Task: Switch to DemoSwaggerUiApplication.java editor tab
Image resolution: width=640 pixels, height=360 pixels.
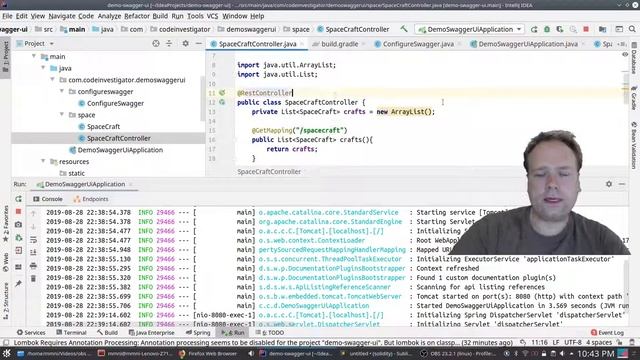Action: coord(528,44)
